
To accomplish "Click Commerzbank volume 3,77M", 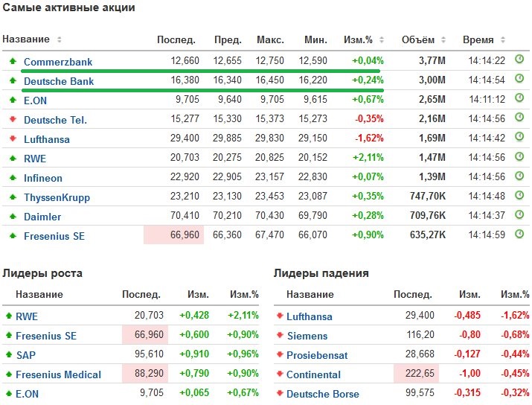I will 432,60.
